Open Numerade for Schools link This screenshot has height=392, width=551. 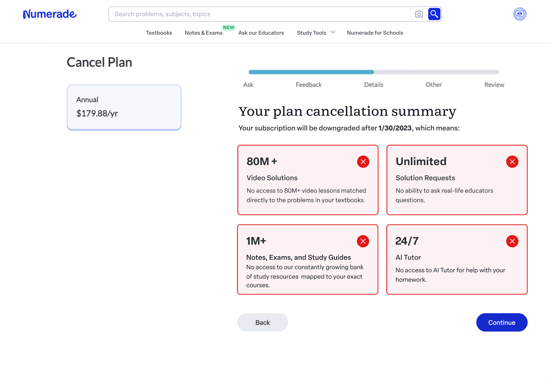coord(375,33)
